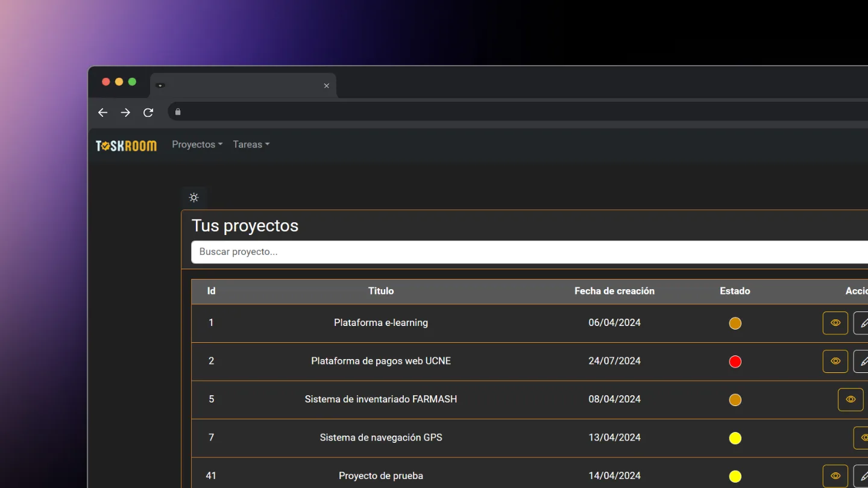Toggle light theme with the sun icon

click(x=193, y=198)
